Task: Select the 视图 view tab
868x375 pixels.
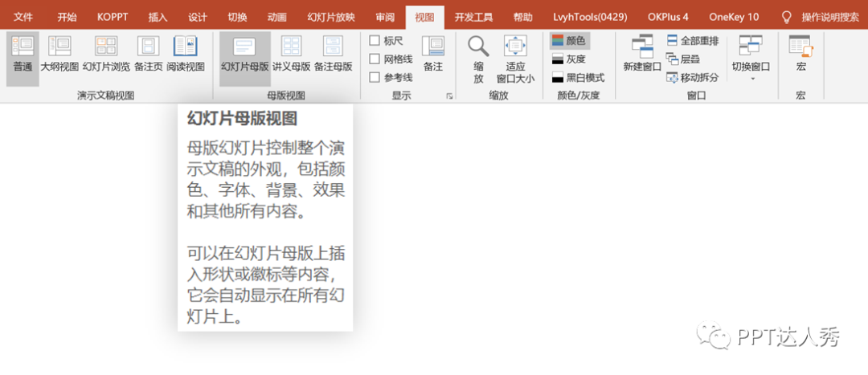Action: tap(424, 17)
